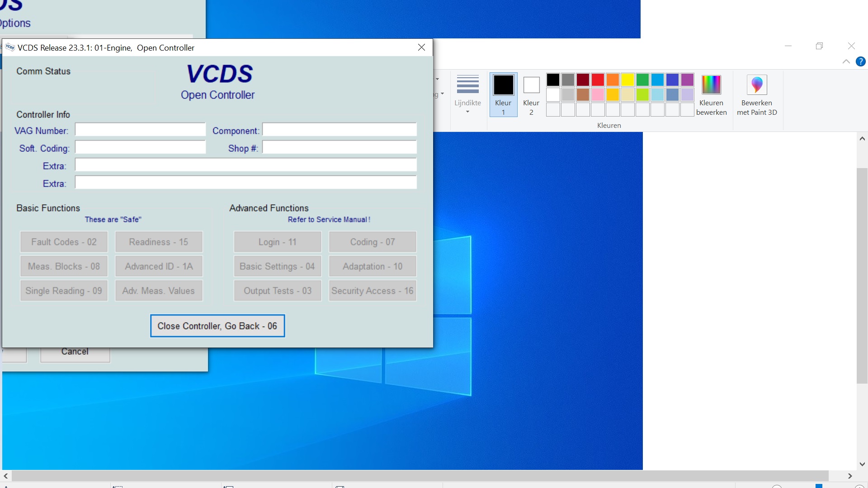Select Single Reading - 09
Screen dimensions: 868x488
click(64, 291)
